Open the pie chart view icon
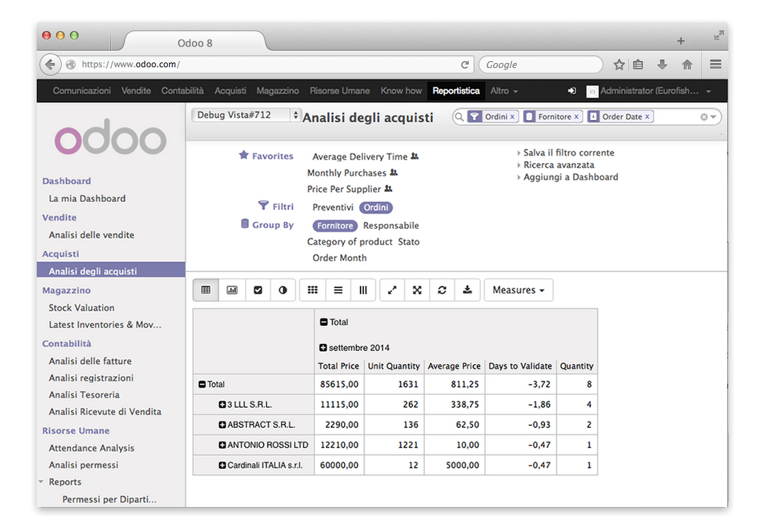The image size is (767, 532). [282, 289]
